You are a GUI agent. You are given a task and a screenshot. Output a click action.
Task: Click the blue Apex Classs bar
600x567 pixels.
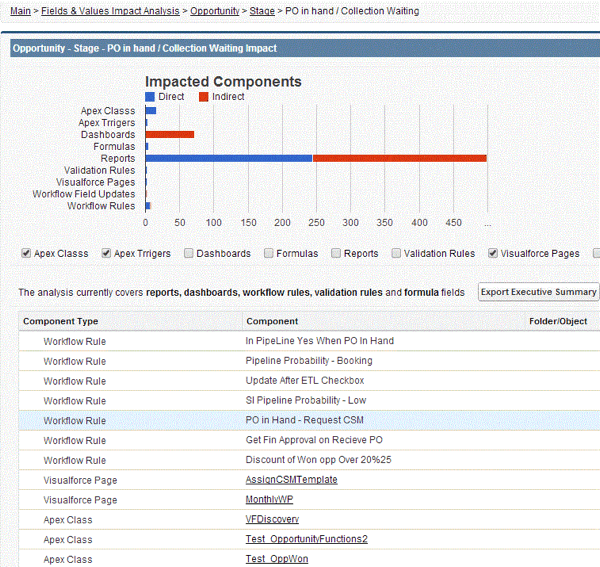click(x=151, y=111)
